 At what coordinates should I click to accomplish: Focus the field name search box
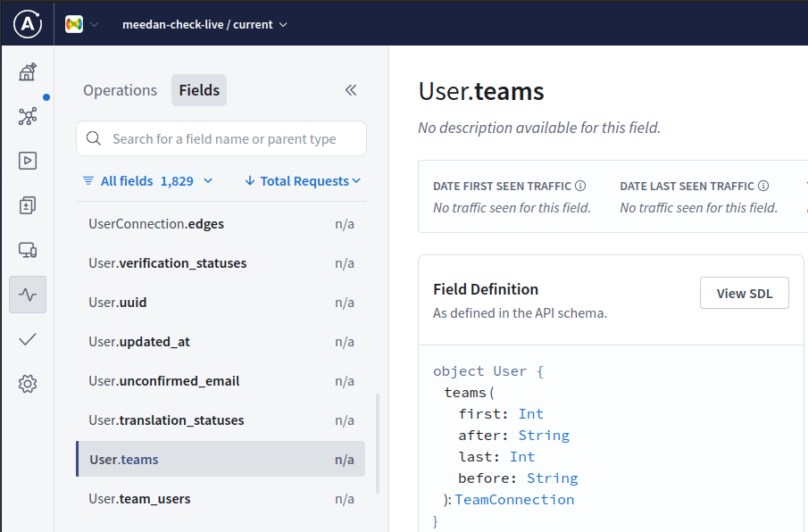(x=221, y=138)
